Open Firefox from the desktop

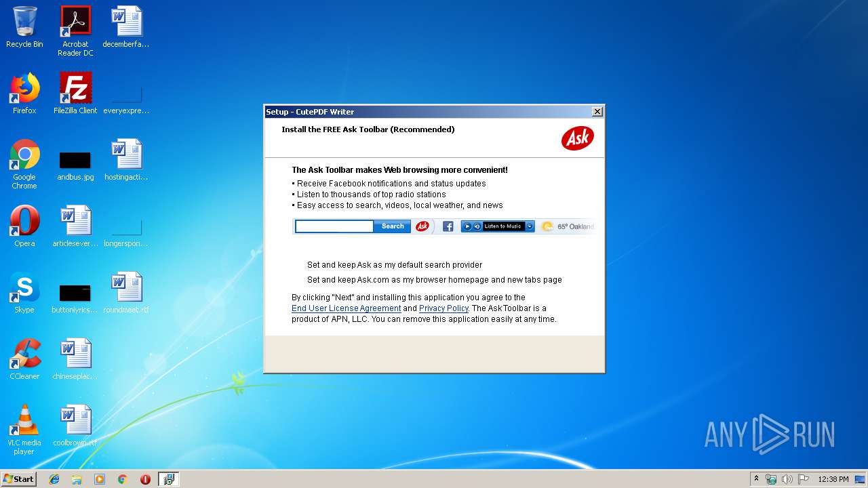click(x=24, y=94)
